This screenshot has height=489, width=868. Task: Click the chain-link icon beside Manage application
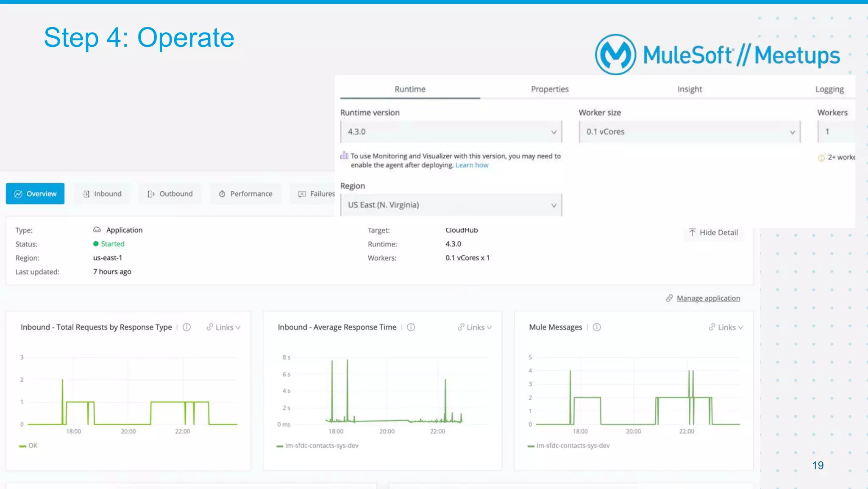click(x=669, y=298)
